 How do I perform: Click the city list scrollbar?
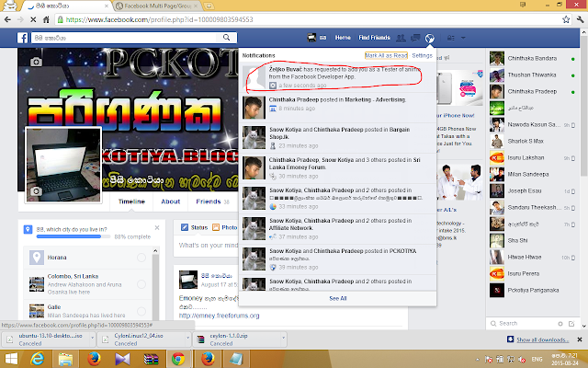pyautogui.click(x=155, y=283)
